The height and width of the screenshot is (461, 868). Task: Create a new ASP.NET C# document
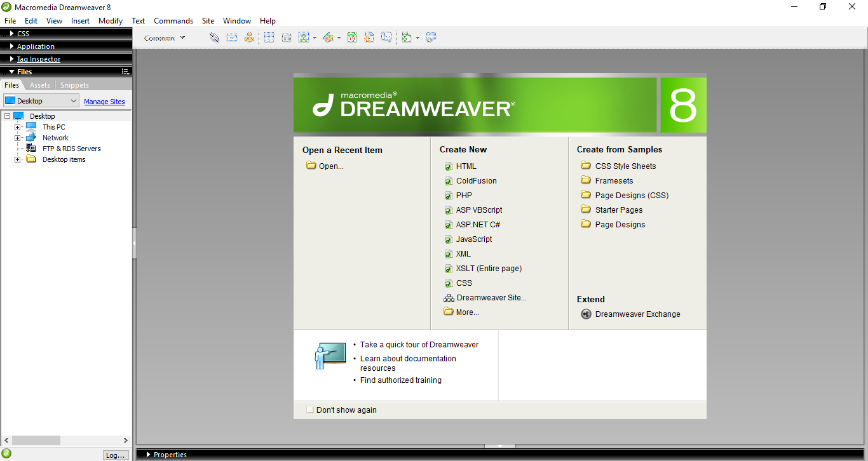coord(471,225)
